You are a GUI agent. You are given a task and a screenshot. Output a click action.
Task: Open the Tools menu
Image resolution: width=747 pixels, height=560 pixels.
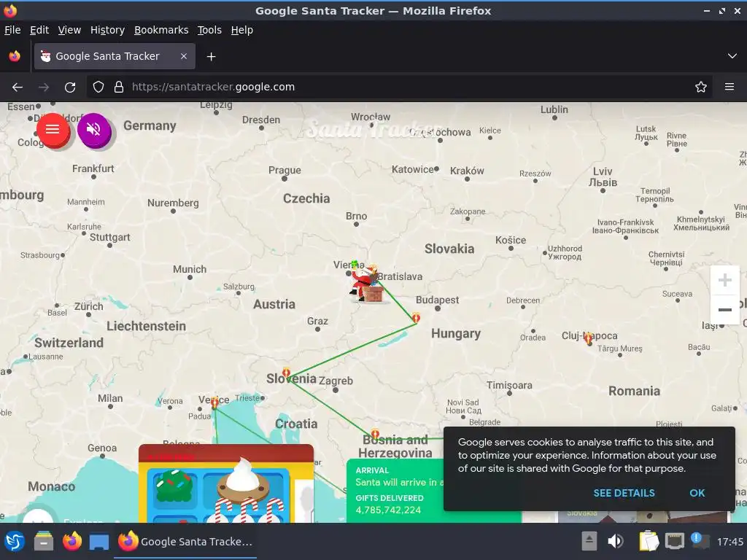pyautogui.click(x=209, y=30)
